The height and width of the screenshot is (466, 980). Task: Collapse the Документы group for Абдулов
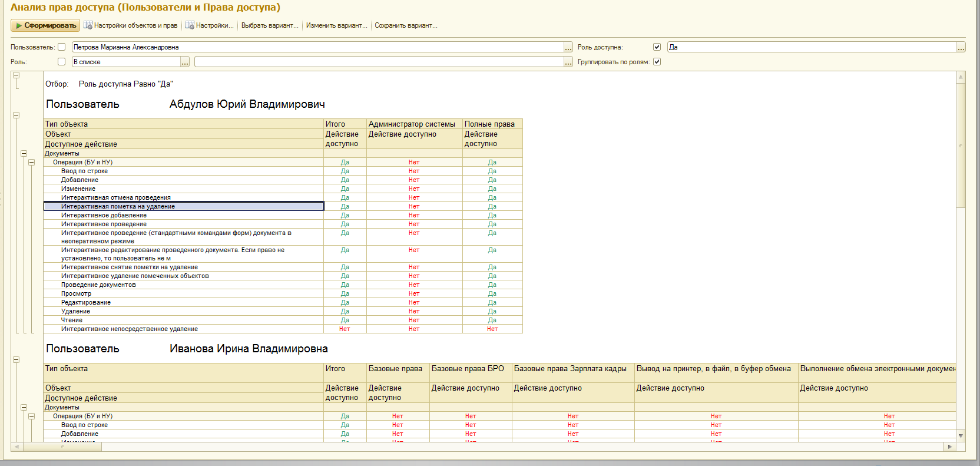pos(24,153)
